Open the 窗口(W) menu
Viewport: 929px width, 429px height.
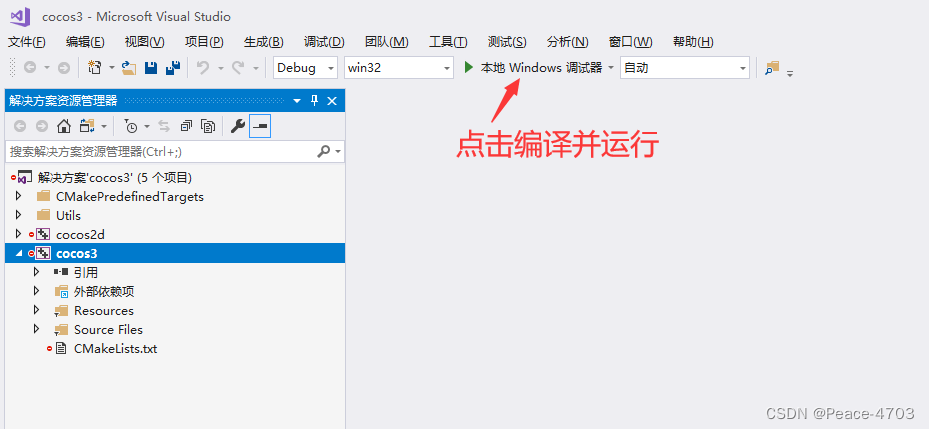[630, 42]
